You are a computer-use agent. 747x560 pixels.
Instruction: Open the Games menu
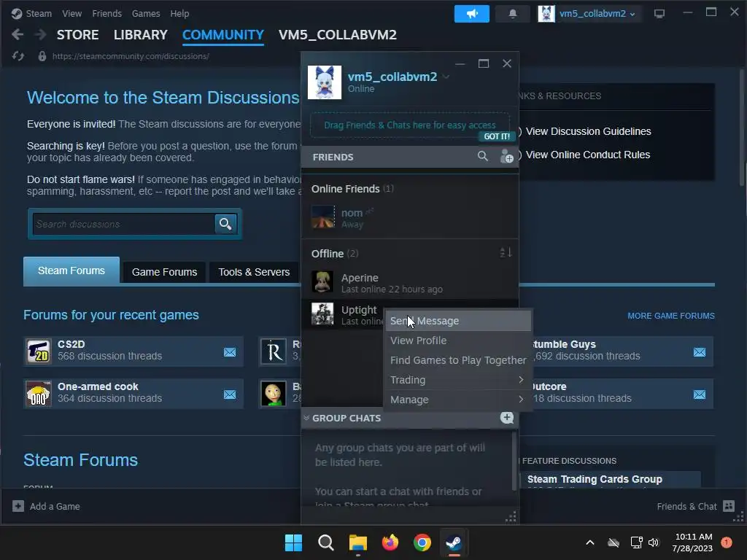146,13
